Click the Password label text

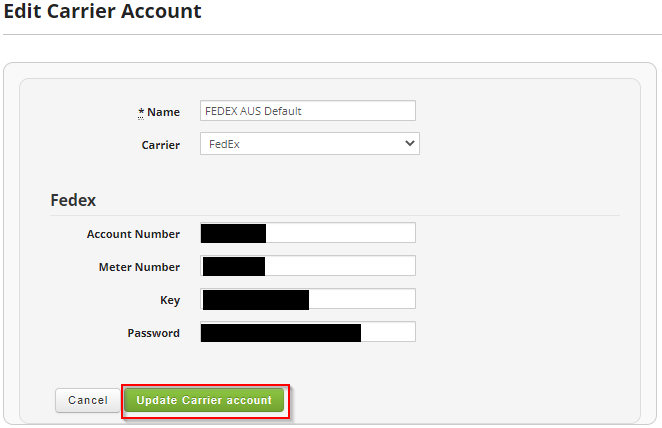tap(154, 333)
